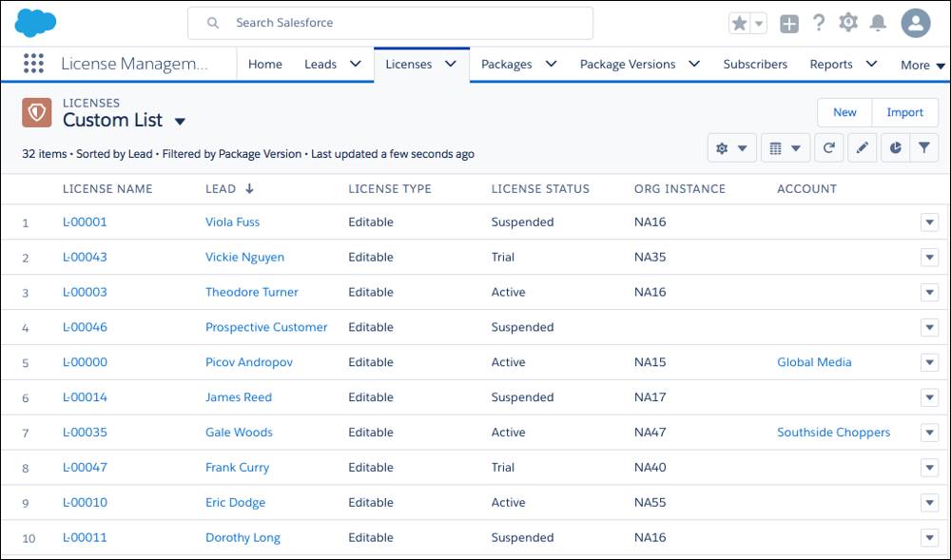Screen dimensions: 951x560
Task: Click the Licenses object shield icon
Action: 36,113
